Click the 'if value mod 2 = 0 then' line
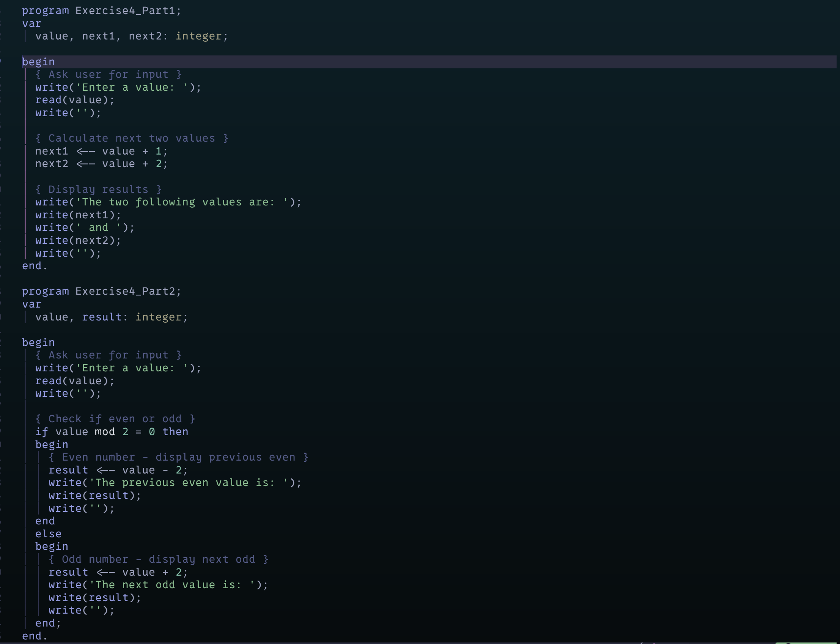The image size is (840, 644). coord(112,432)
